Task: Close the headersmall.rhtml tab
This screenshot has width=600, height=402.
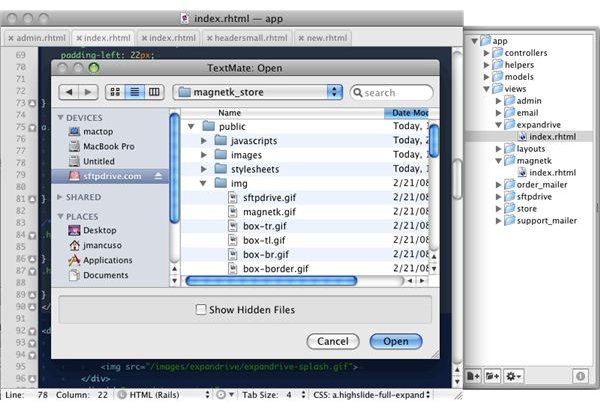Action: pyautogui.click(x=209, y=38)
